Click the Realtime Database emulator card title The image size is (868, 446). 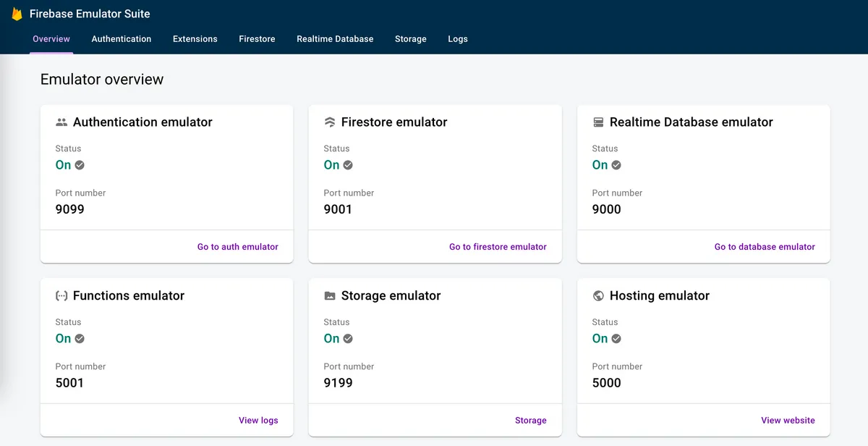[x=692, y=122]
